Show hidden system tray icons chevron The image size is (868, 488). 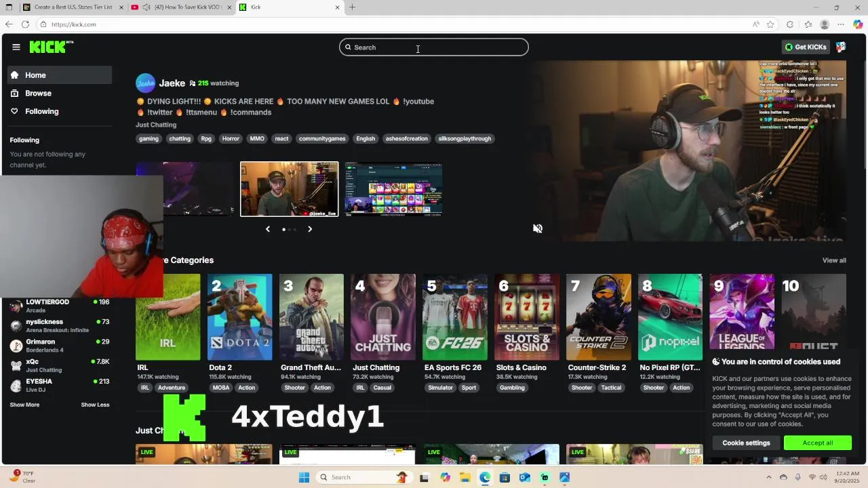[x=769, y=477]
